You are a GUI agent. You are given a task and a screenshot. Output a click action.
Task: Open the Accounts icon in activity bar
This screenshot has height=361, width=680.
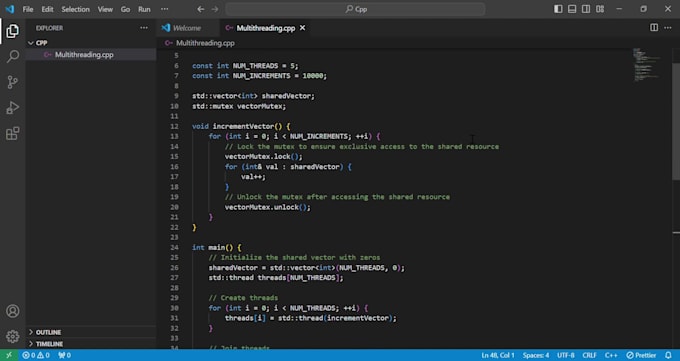[13, 311]
